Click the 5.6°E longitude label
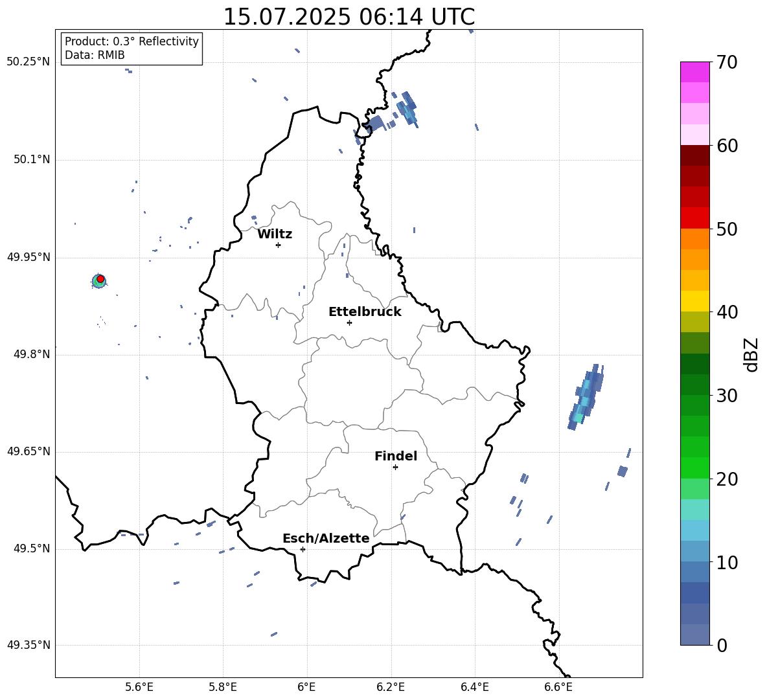 [x=139, y=687]
